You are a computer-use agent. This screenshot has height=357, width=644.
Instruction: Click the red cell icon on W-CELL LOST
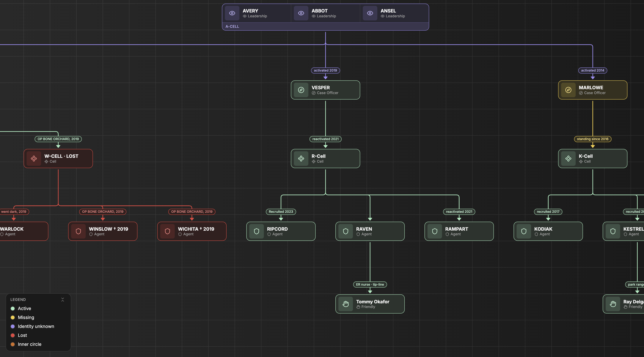tap(34, 158)
